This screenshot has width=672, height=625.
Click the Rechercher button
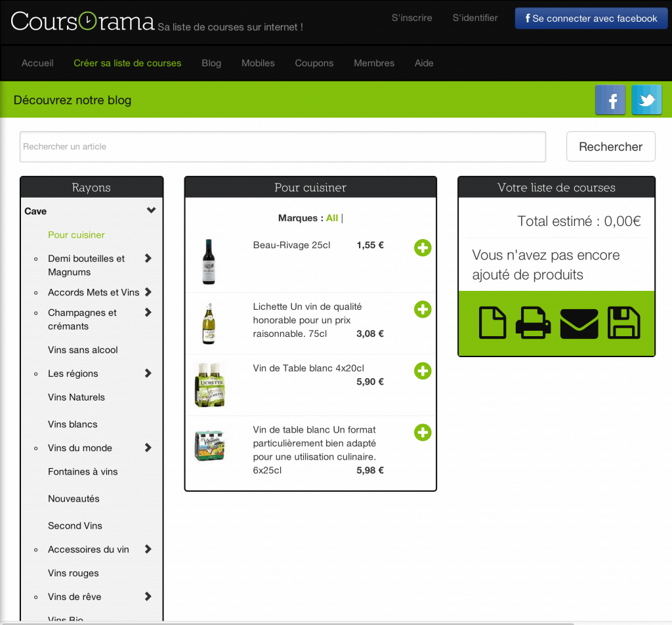pyautogui.click(x=611, y=146)
